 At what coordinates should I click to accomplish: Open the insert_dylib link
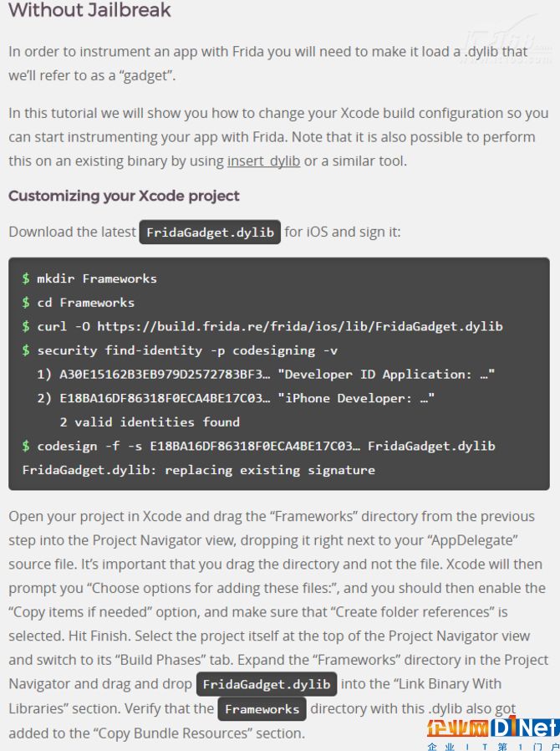264,161
